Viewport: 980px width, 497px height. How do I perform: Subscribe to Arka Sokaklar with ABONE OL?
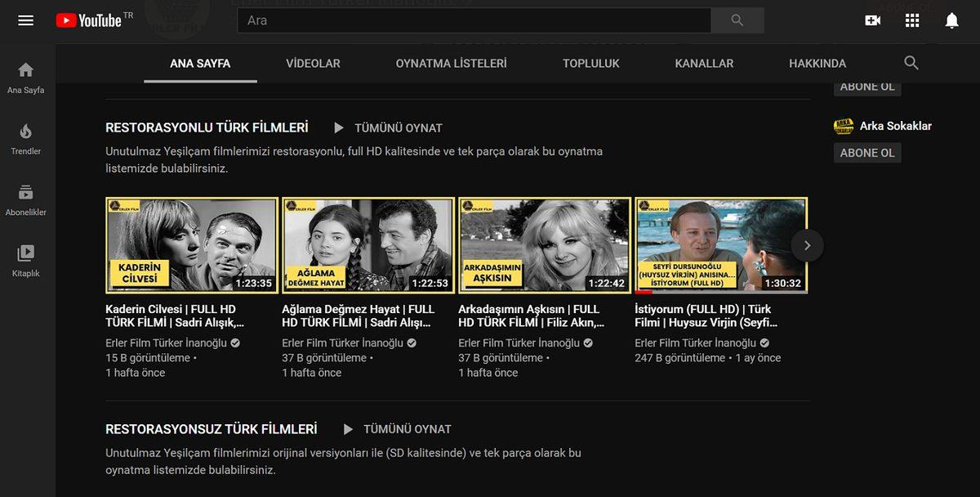click(866, 152)
